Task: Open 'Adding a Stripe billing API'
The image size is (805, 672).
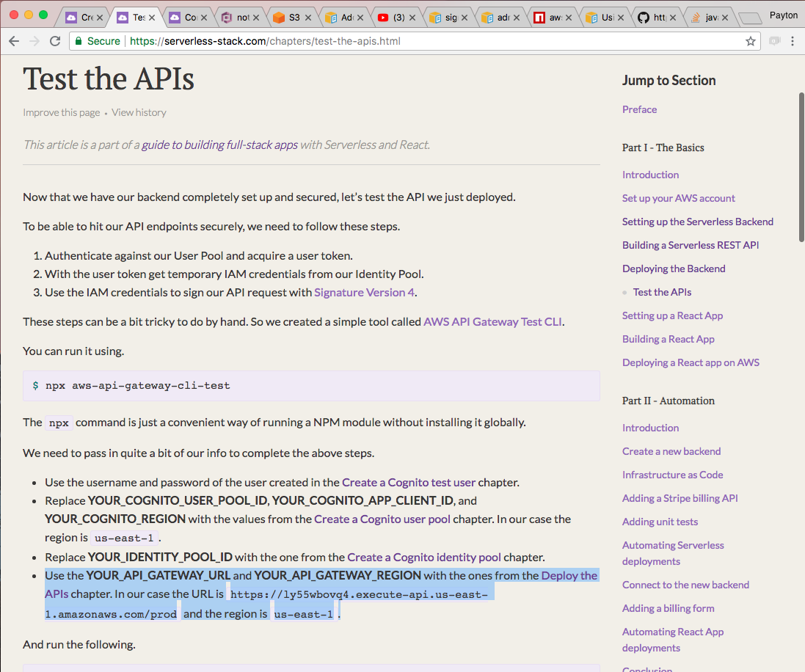Action: 680,498
